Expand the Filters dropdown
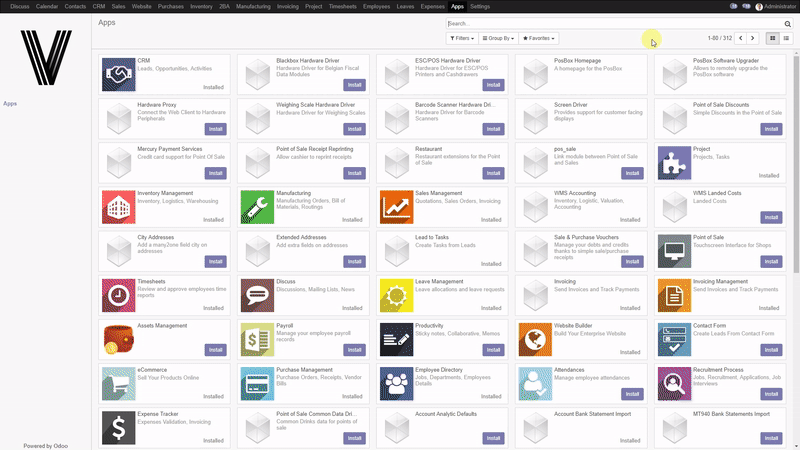 click(x=462, y=38)
